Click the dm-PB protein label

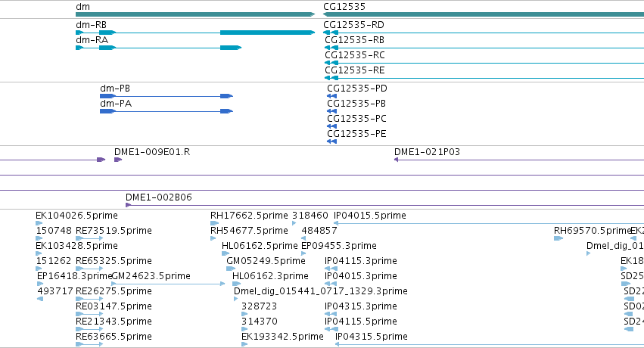click(115, 89)
